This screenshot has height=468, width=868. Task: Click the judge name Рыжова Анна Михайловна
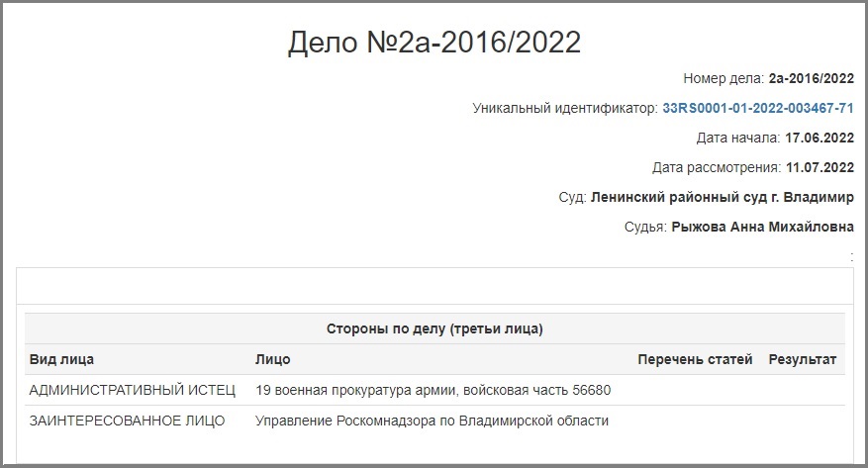click(x=762, y=227)
